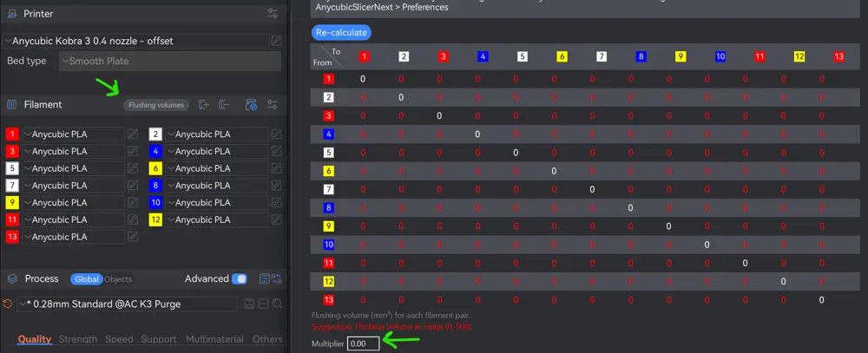Viewport: 868px width, 353px height.
Task: Switch process scope to Objects
Action: [x=118, y=279]
